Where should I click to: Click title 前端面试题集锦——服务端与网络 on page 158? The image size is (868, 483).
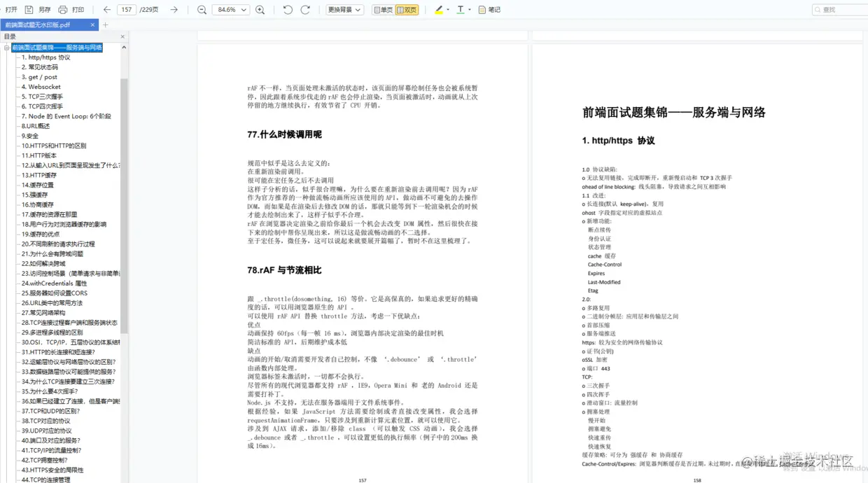point(673,112)
